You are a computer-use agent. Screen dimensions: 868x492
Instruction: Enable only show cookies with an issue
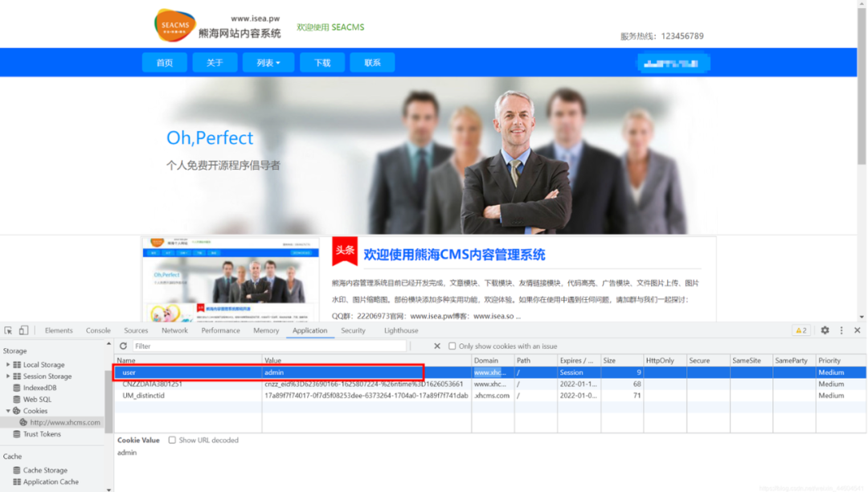click(x=452, y=346)
